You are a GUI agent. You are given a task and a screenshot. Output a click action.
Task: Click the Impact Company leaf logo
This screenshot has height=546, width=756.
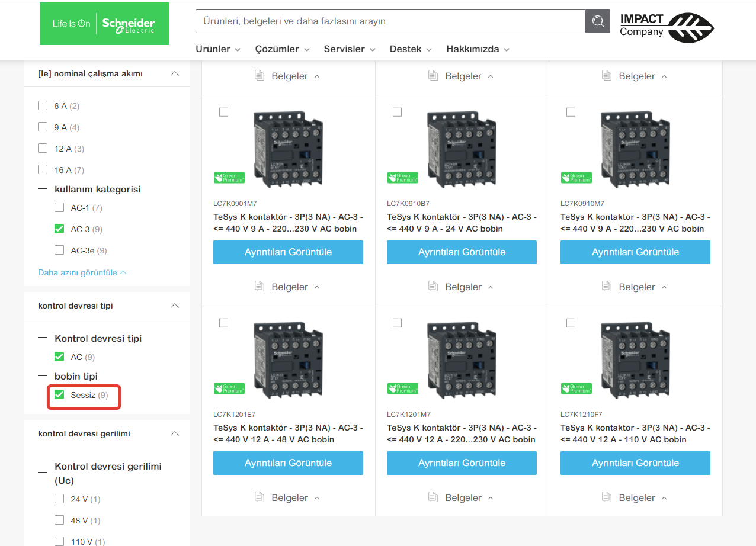[x=667, y=27]
